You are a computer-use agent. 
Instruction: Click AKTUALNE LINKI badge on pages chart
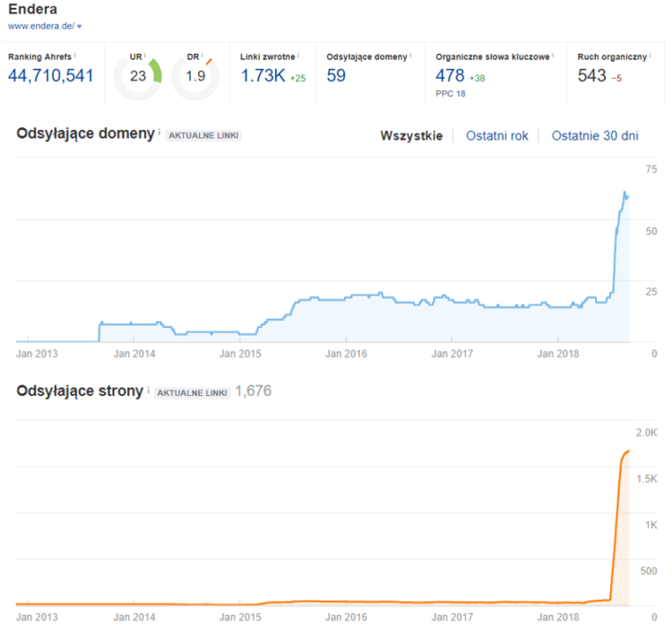click(x=192, y=393)
